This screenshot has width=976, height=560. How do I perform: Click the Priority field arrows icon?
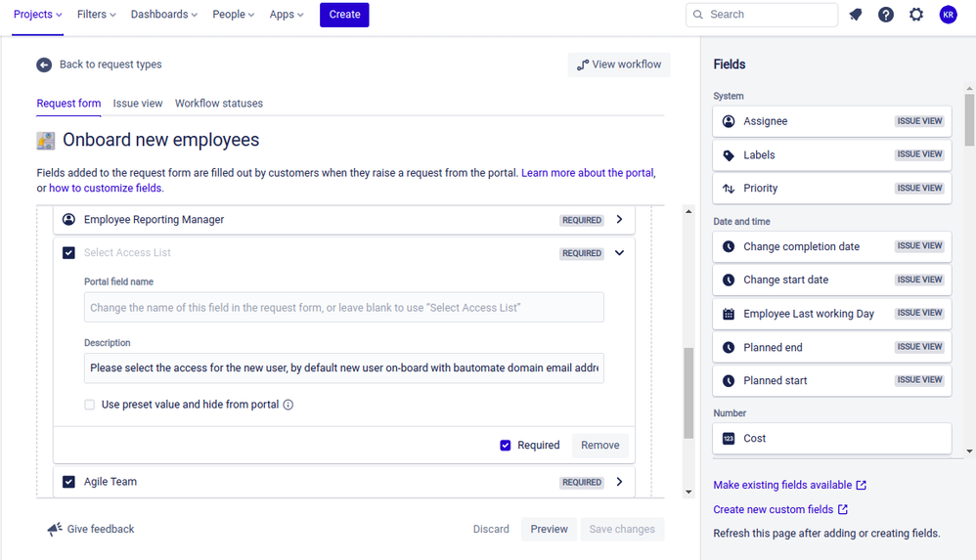point(729,188)
